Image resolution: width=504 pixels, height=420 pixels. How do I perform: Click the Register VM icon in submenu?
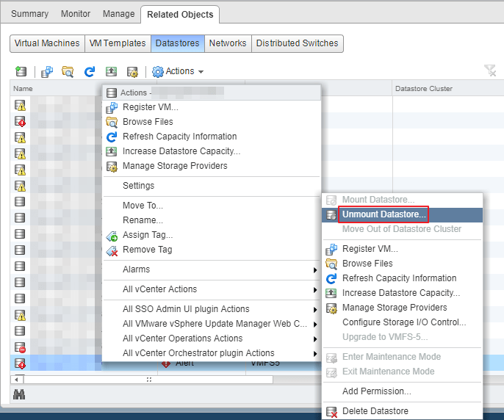coord(331,250)
